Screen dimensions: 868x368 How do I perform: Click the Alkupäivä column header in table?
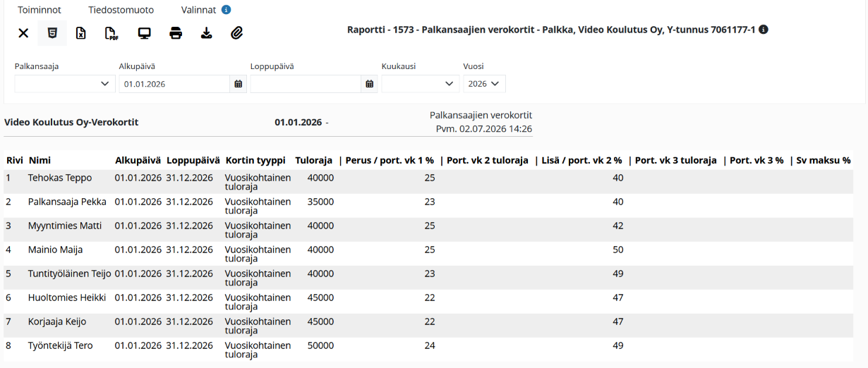138,161
